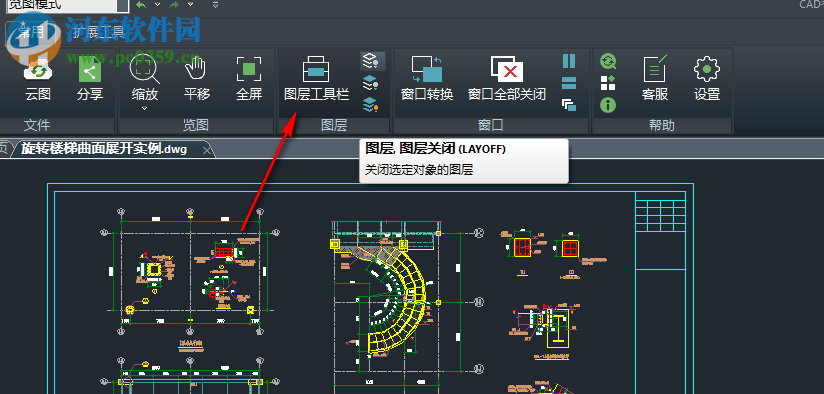Activate the 平移 pan hand tool
824x394 pixels.
pos(197,79)
